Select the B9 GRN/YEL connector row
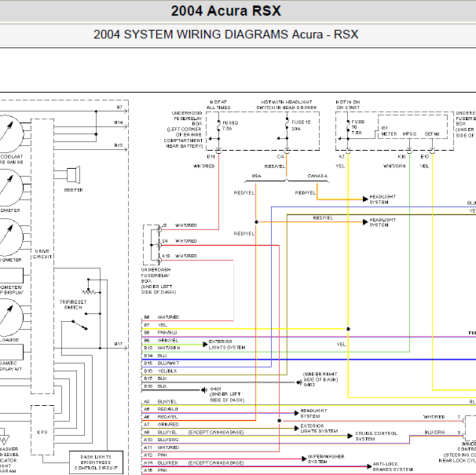This screenshot has width=476, height=475. pyautogui.click(x=161, y=341)
